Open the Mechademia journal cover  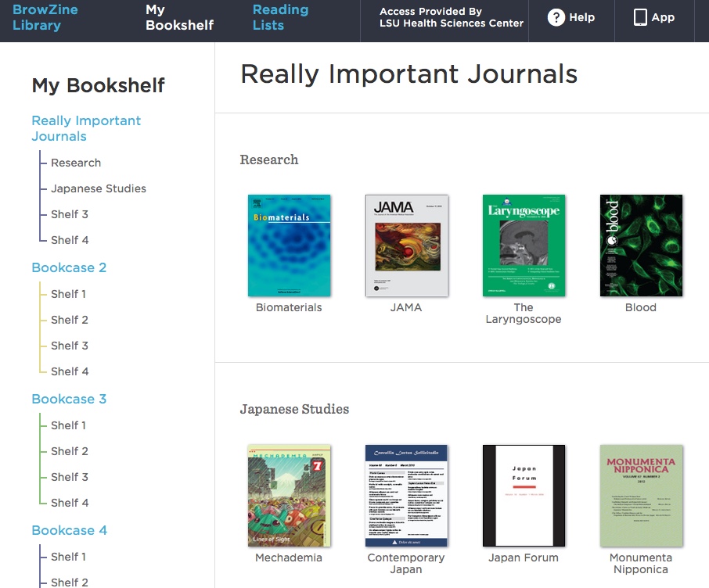point(290,496)
